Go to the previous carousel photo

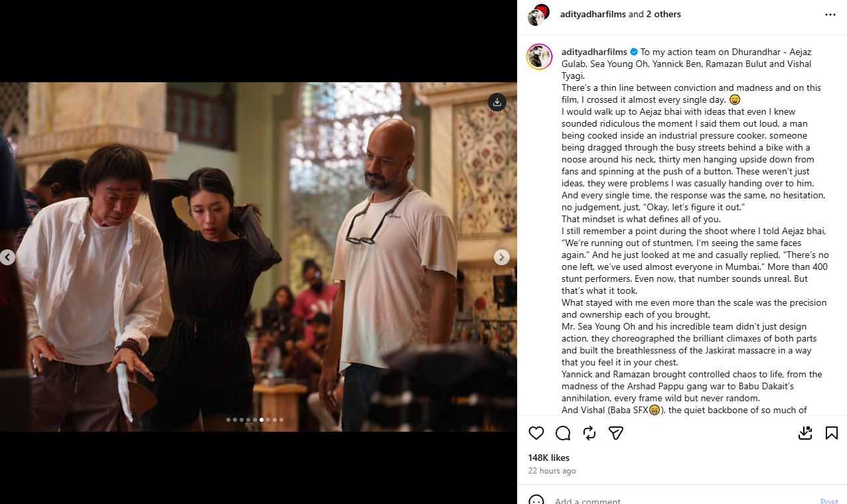[7, 257]
